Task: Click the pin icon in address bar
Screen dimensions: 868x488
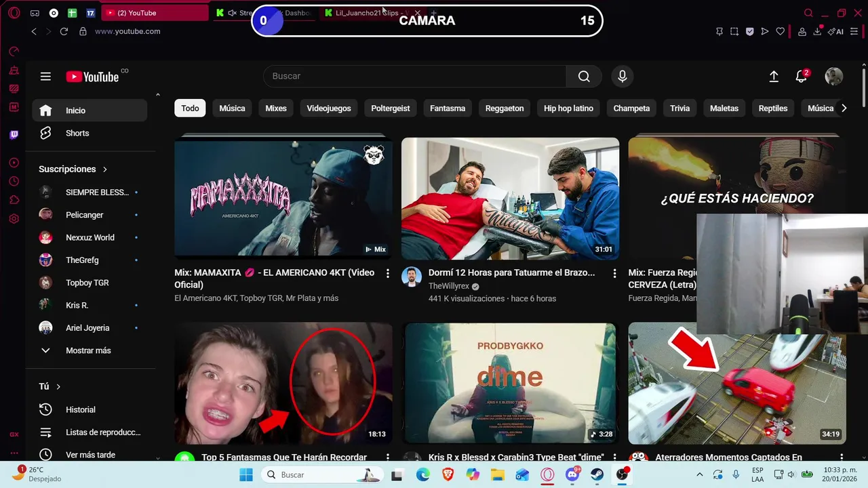Action: [719, 31]
